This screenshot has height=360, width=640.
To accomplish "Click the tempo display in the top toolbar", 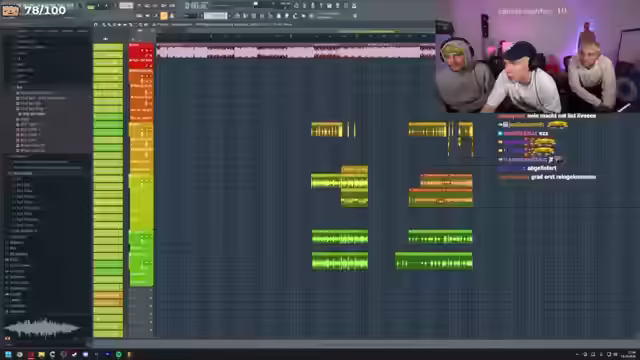I will tap(126, 6).
